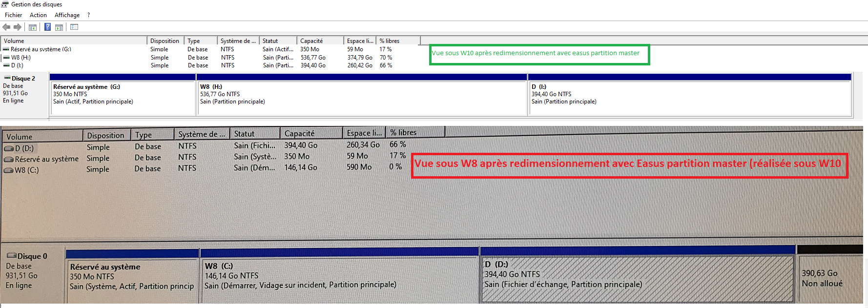Select the W8 (H:) volume row
The width and height of the screenshot is (868, 308).
[x=210, y=58]
